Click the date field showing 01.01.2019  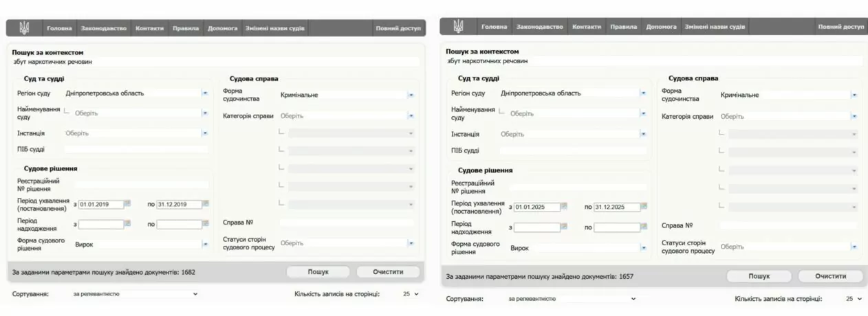click(100, 204)
